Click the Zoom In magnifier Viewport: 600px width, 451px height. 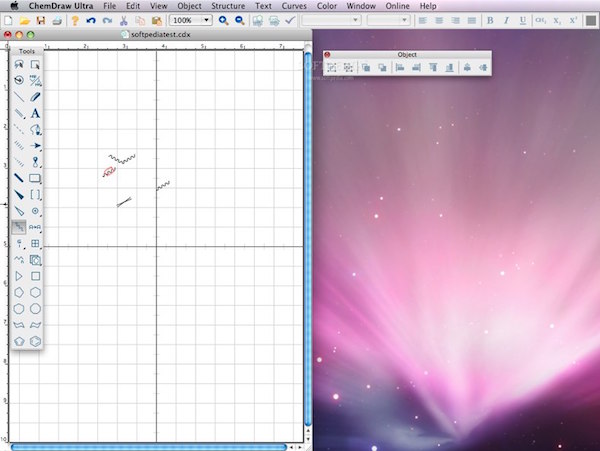224,20
